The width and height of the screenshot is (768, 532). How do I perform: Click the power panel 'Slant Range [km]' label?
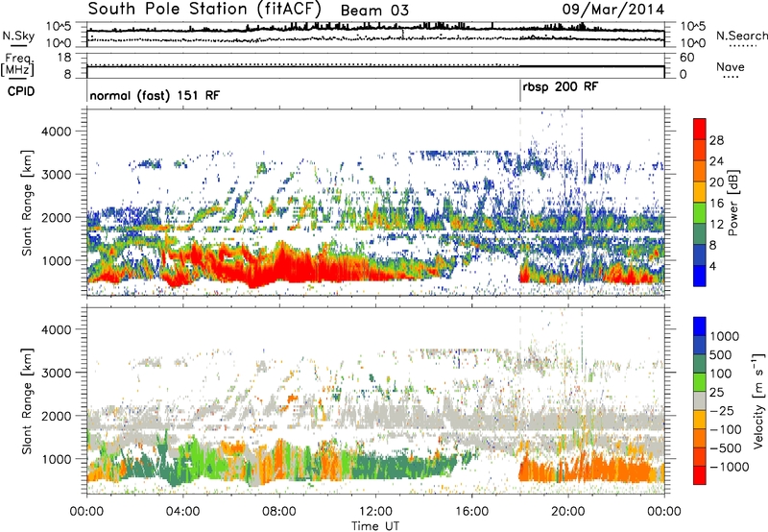click(27, 203)
